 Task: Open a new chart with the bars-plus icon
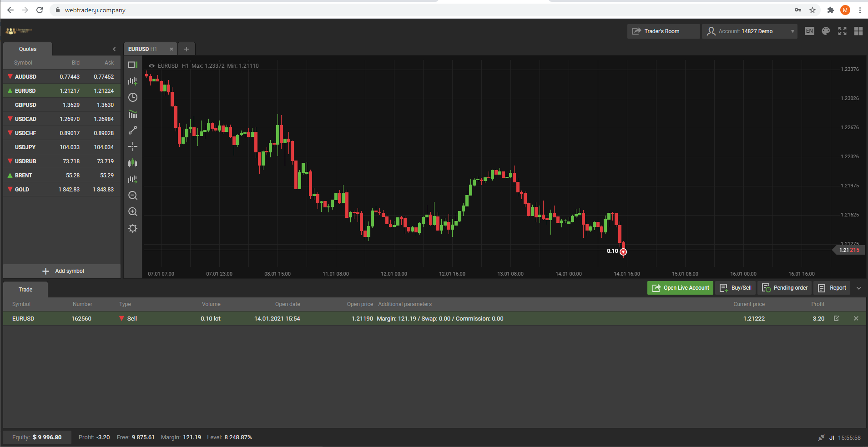pos(133,81)
